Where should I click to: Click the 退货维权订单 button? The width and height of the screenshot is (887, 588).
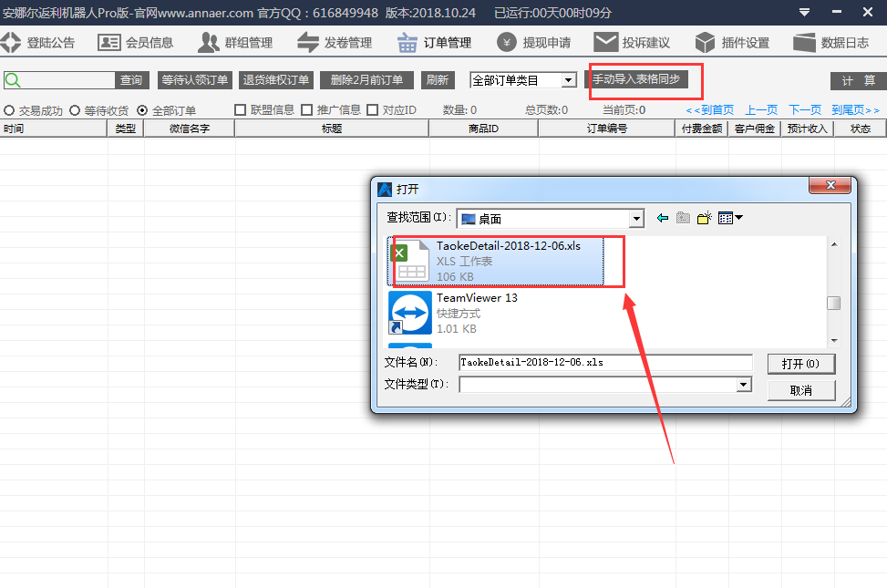click(276, 80)
